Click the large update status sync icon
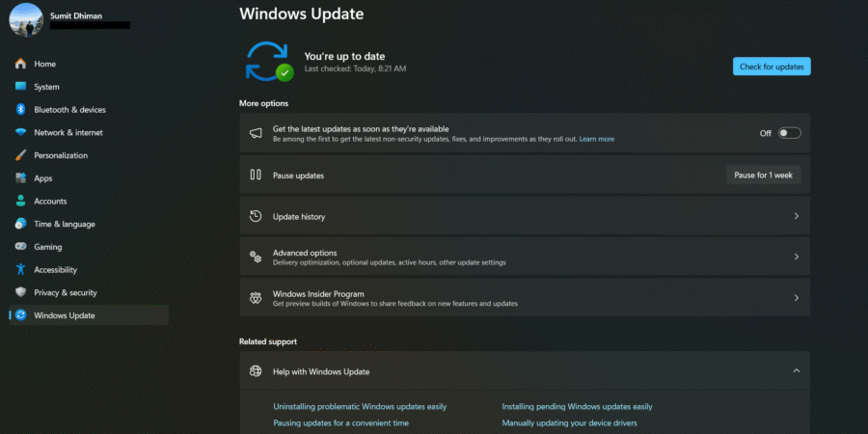Image resolution: width=868 pixels, height=434 pixels. [x=269, y=62]
